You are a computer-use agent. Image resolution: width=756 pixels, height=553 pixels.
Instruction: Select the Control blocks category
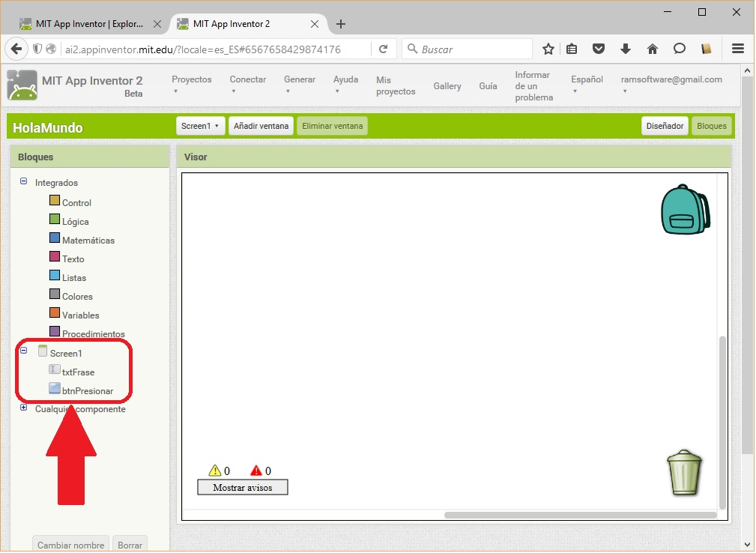tap(76, 203)
